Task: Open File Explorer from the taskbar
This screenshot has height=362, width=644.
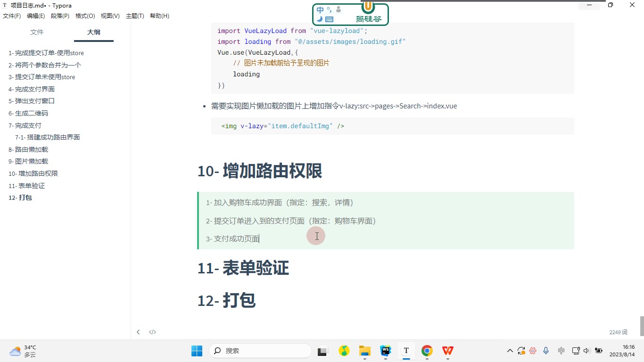Action: coord(364,351)
